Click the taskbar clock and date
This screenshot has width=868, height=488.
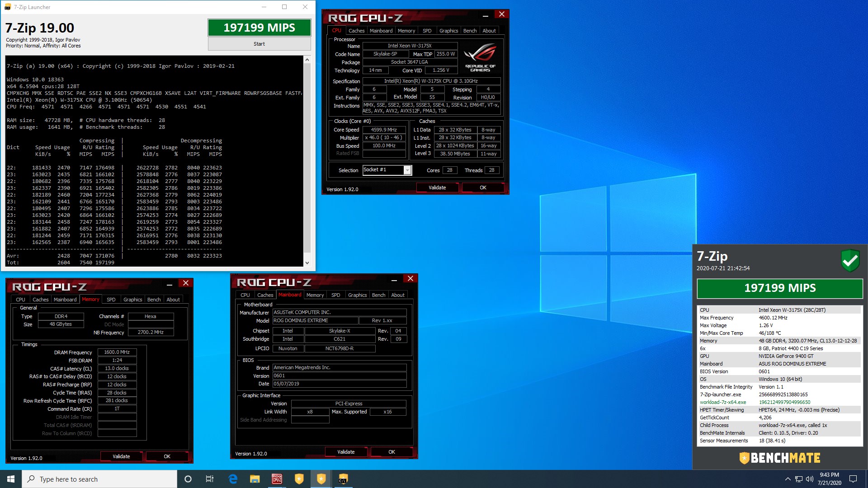829,479
